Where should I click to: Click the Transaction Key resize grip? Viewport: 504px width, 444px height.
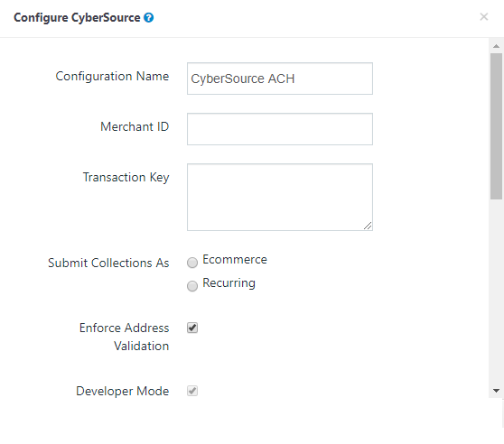(368, 226)
